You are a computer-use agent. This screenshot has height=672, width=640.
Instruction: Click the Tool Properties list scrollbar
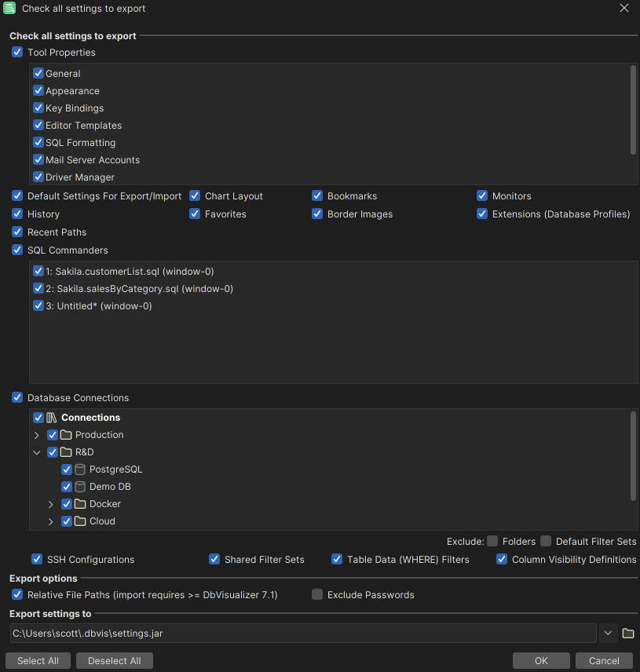(x=633, y=110)
